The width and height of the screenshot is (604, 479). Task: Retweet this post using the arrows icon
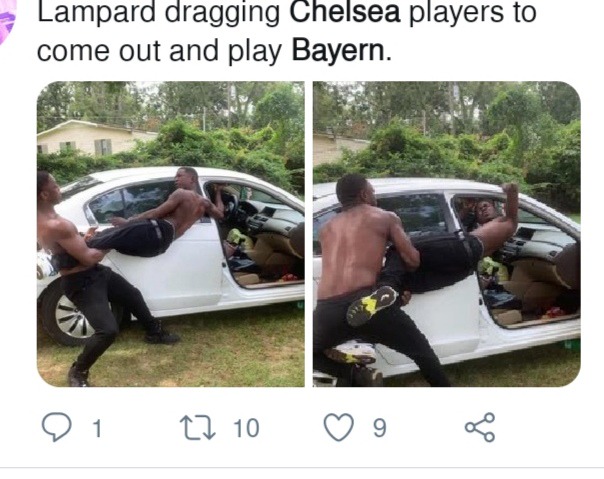198,427
